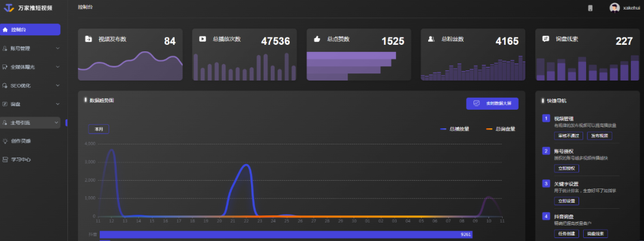644x241 pixels.
Task: Click the xakehui user avatar
Action: pyautogui.click(x=614, y=8)
